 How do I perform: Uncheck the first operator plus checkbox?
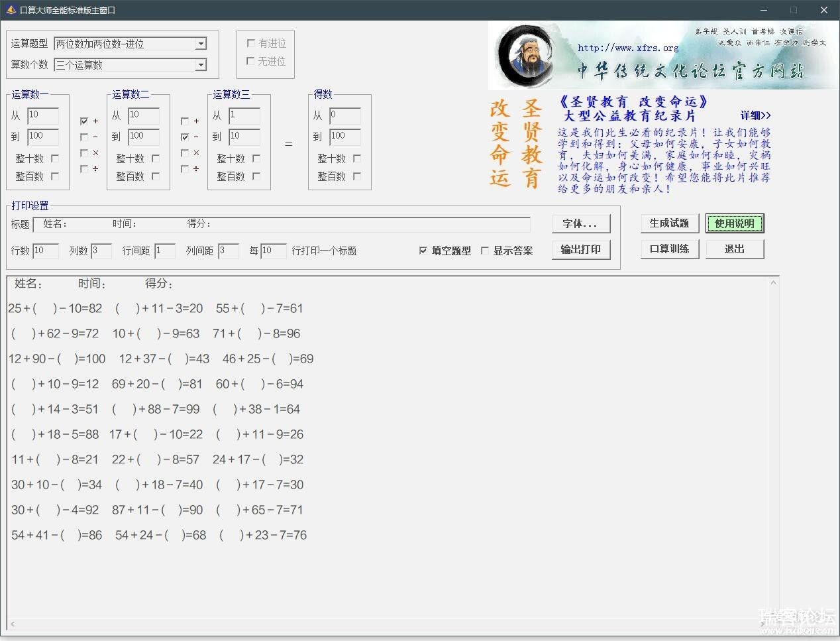click(x=84, y=121)
